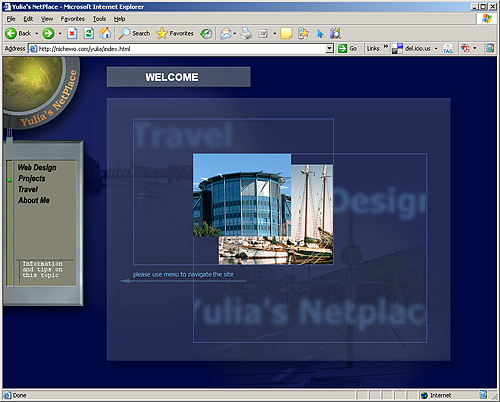Click the small icon right of Internet zone
This screenshot has width=500, height=402.
coord(483,395)
